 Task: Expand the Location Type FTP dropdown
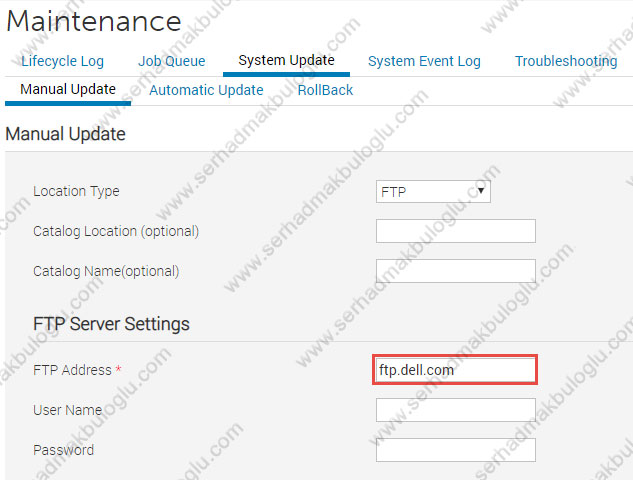[x=433, y=191]
